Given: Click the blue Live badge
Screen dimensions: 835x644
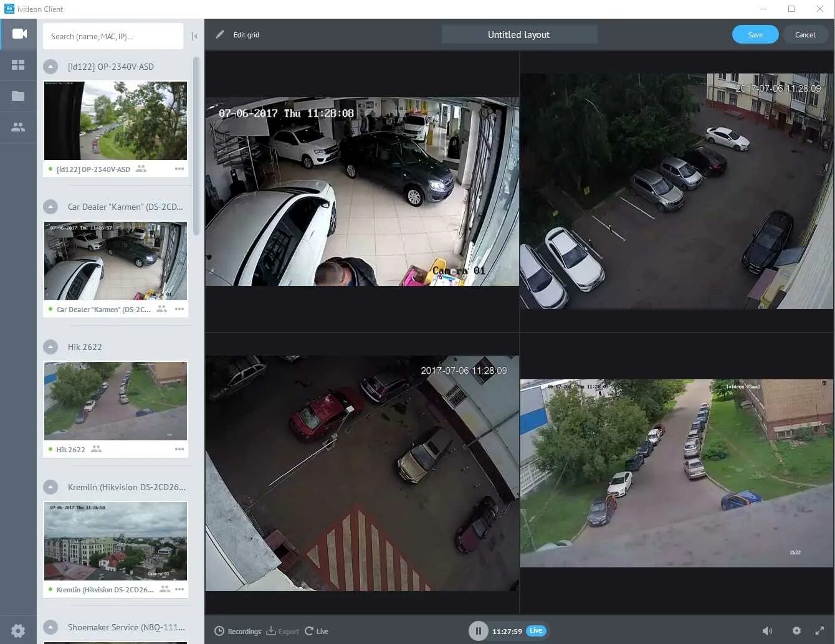Looking at the screenshot, I should [x=536, y=630].
